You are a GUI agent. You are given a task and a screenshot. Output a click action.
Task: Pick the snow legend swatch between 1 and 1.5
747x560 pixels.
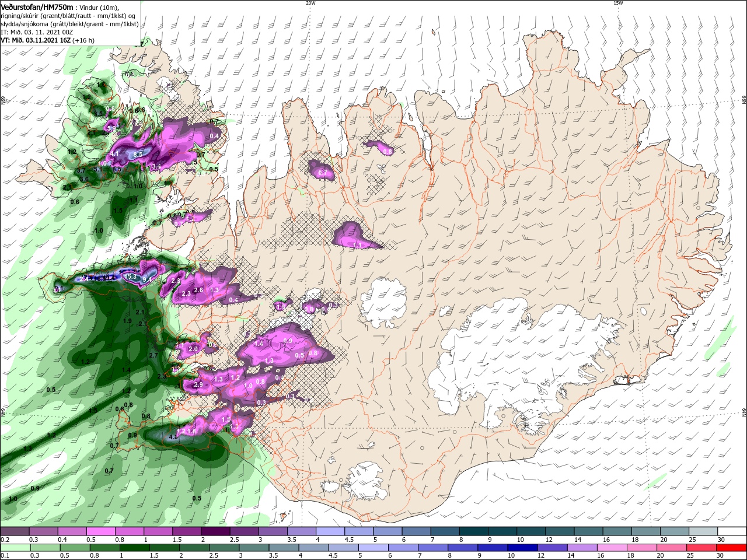point(158,531)
